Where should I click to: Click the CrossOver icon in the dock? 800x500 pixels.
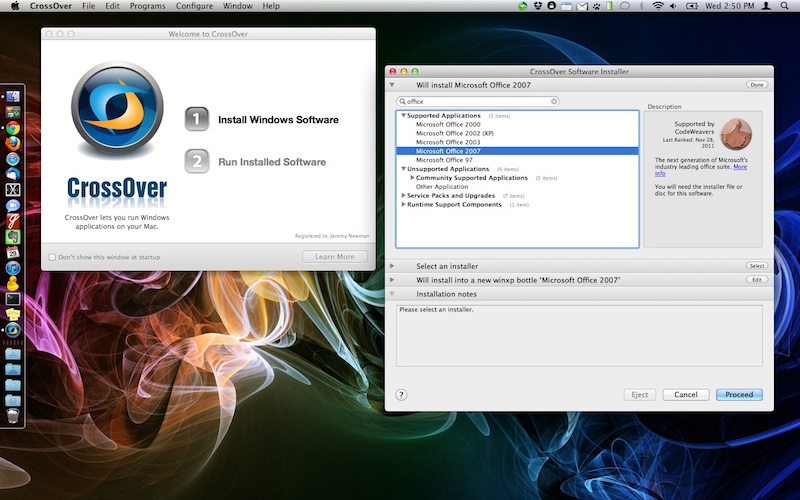pyautogui.click(x=13, y=330)
